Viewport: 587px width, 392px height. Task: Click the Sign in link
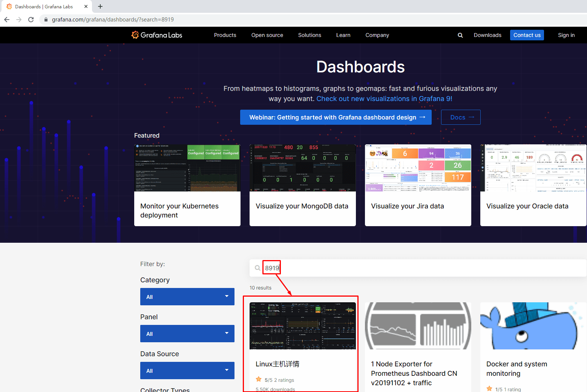coord(566,35)
